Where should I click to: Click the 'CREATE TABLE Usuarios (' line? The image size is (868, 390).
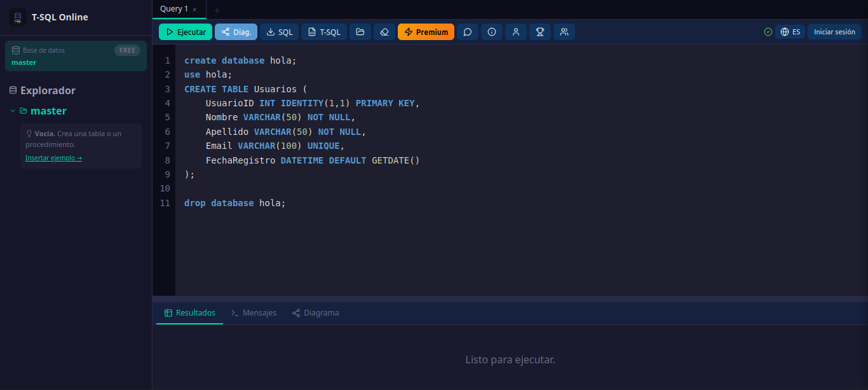245,89
